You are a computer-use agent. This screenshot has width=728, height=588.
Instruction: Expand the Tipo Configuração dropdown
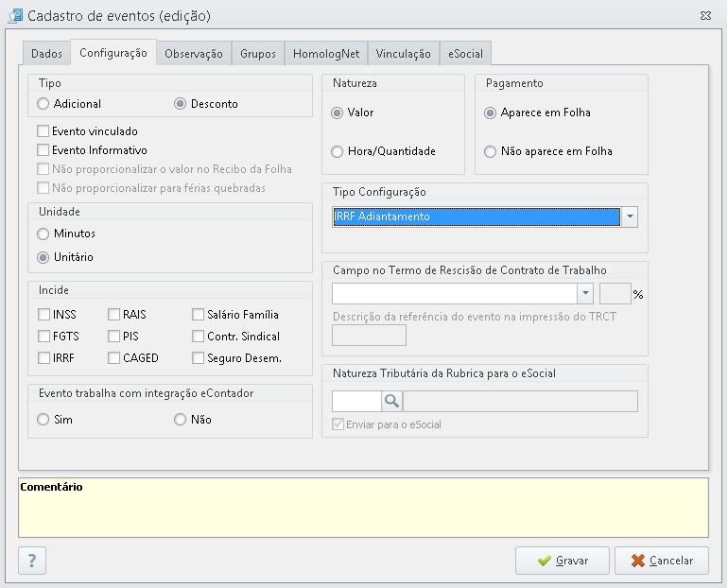(630, 216)
